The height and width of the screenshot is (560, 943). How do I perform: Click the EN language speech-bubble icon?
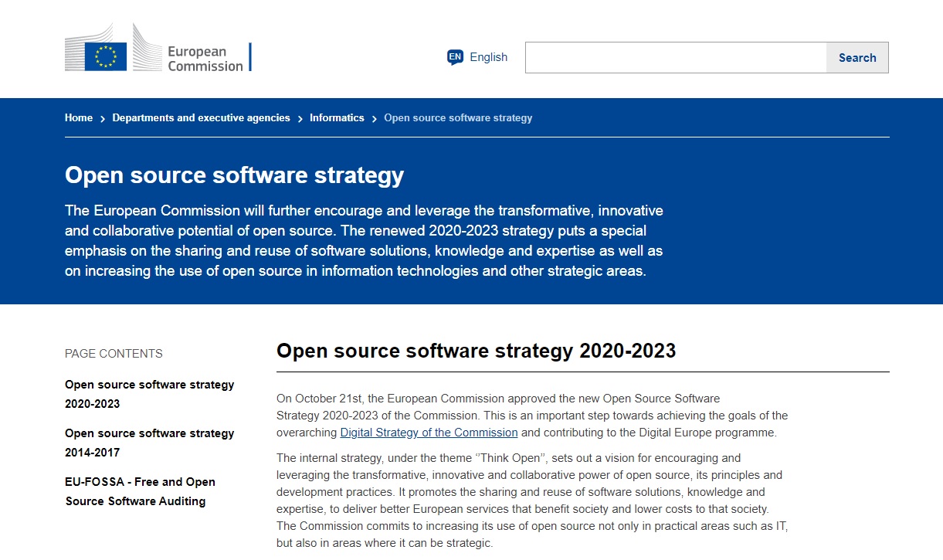pos(455,57)
